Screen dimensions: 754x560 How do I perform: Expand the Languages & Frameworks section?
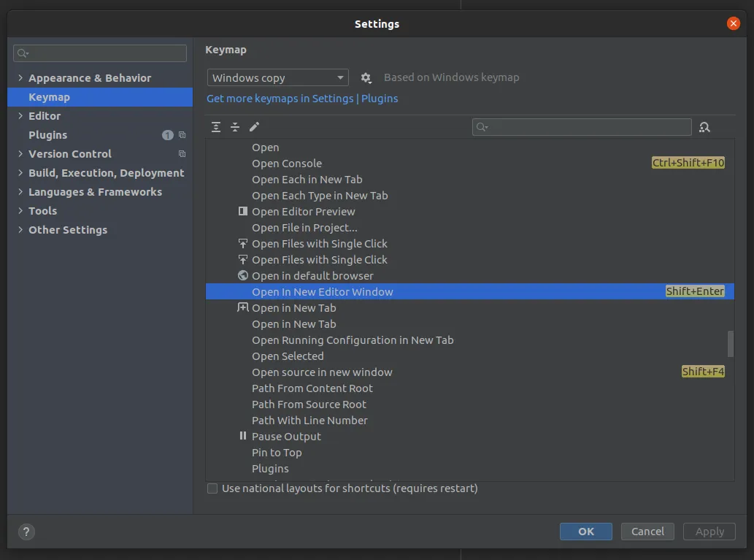pyautogui.click(x=20, y=192)
